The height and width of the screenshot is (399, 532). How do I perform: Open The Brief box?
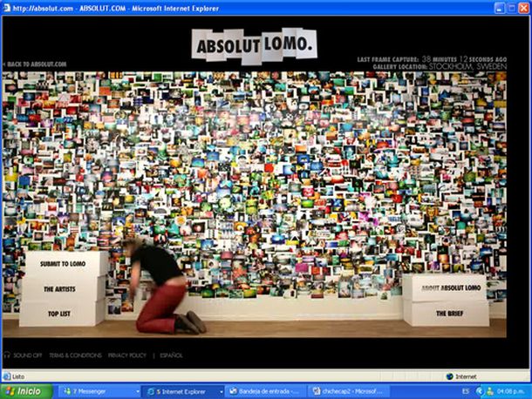pyautogui.click(x=450, y=313)
